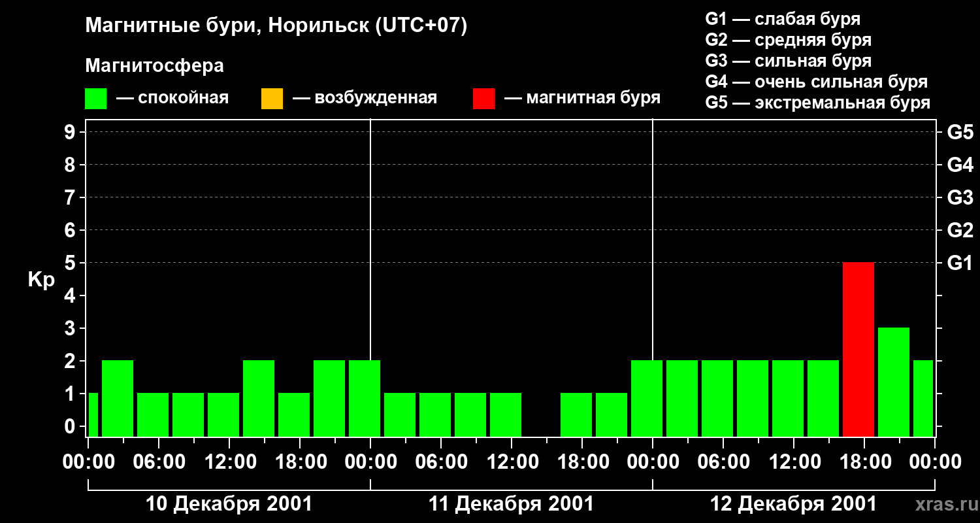Viewport: 980px width, 523px height.
Task: Select the green Kp 3 bar on 12 December
Action: tap(894, 382)
